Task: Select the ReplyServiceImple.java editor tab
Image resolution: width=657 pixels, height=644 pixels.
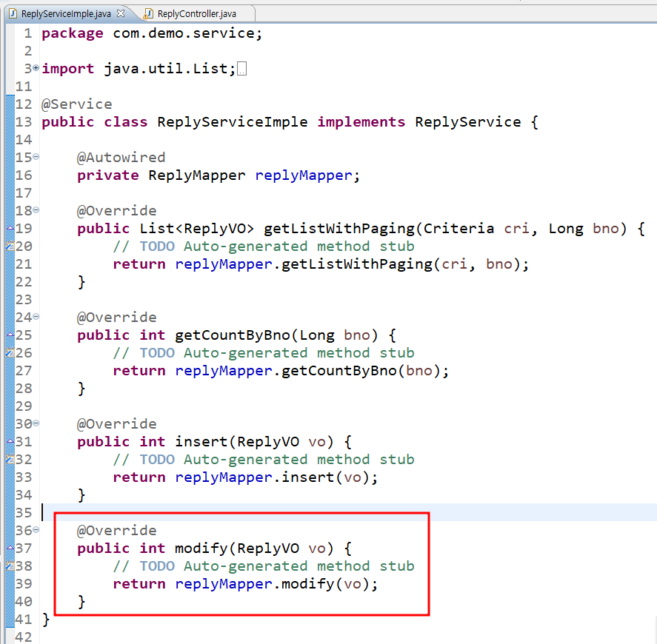Action: pyautogui.click(x=66, y=14)
